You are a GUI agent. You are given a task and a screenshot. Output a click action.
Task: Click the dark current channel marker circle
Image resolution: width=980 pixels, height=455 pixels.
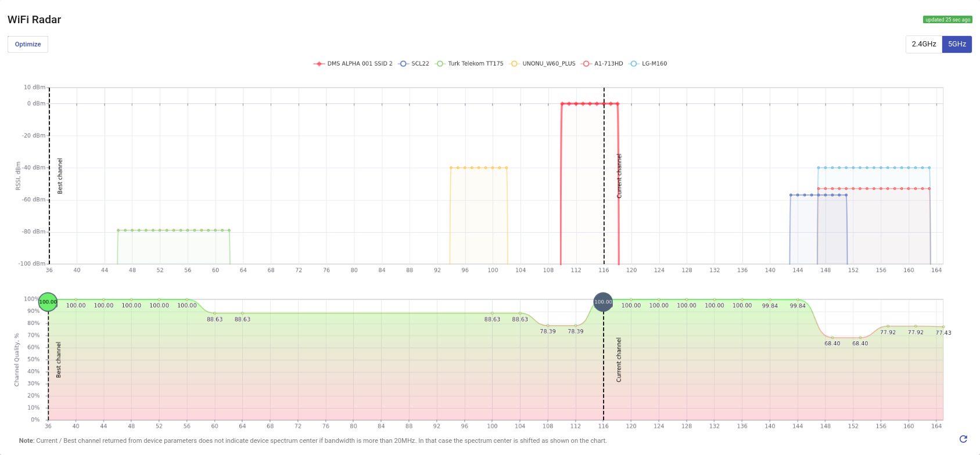[x=603, y=302]
